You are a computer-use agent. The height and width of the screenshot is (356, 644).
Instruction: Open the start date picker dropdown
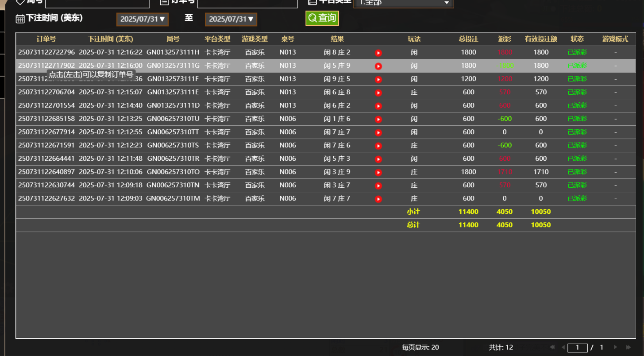143,19
